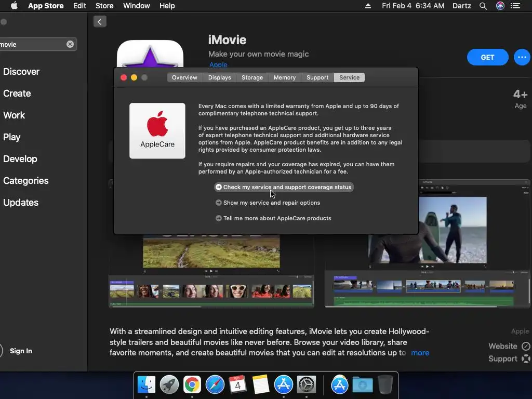Screen dimensions: 532x399
Task: Click the Make your own movie magic subtitle
Action: tap(259, 54)
